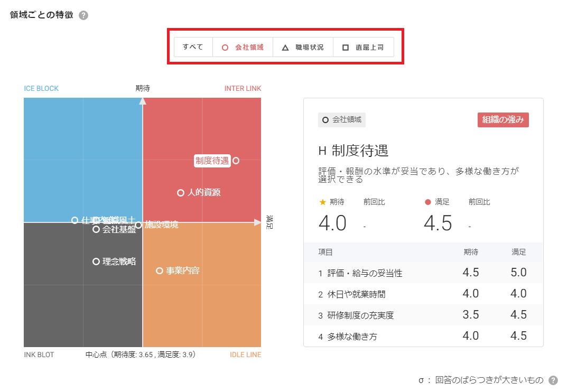Click the 事業内容 point in the chart
The image size is (568, 392).
click(160, 270)
